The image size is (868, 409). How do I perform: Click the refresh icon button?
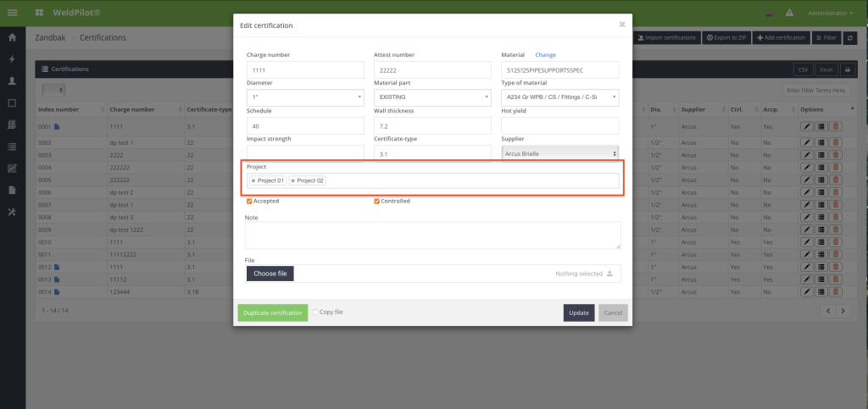[x=850, y=38]
